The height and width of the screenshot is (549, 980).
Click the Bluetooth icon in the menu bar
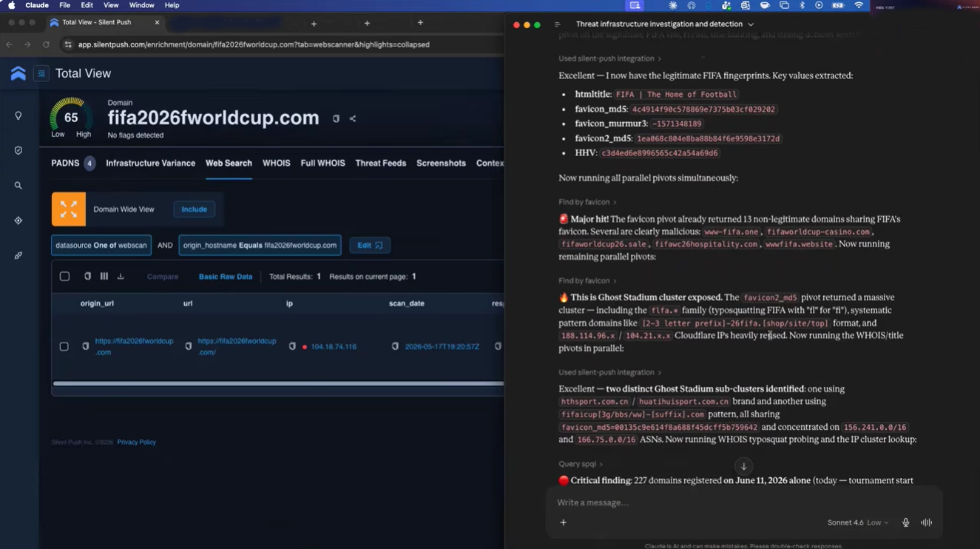click(802, 5)
